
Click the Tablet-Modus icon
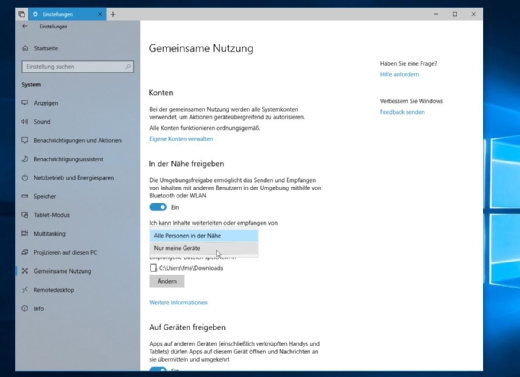(25, 215)
